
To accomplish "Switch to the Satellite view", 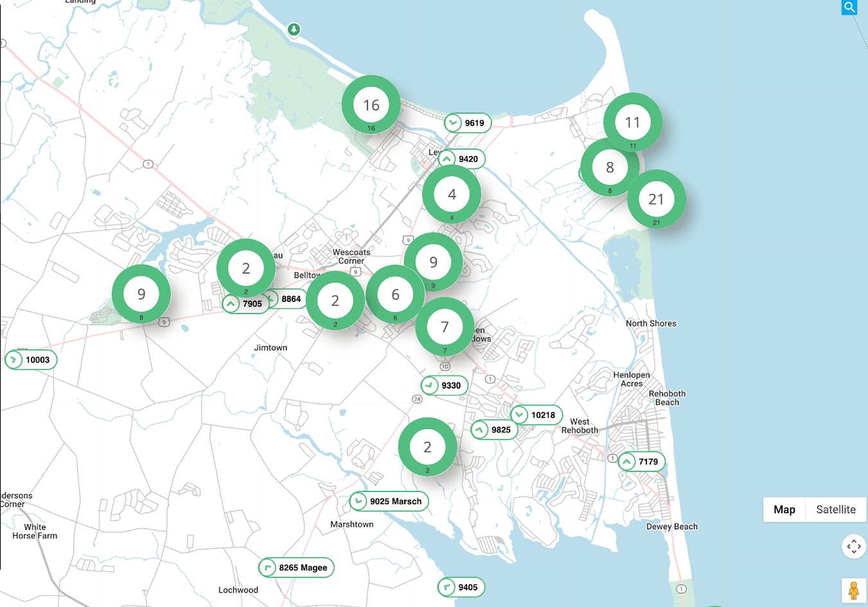I will pyautogui.click(x=836, y=509).
